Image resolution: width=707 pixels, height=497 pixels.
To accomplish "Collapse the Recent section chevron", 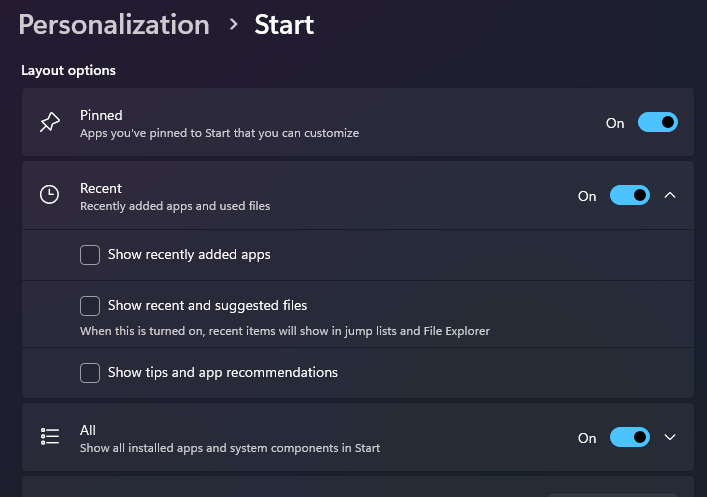I will 670,195.
